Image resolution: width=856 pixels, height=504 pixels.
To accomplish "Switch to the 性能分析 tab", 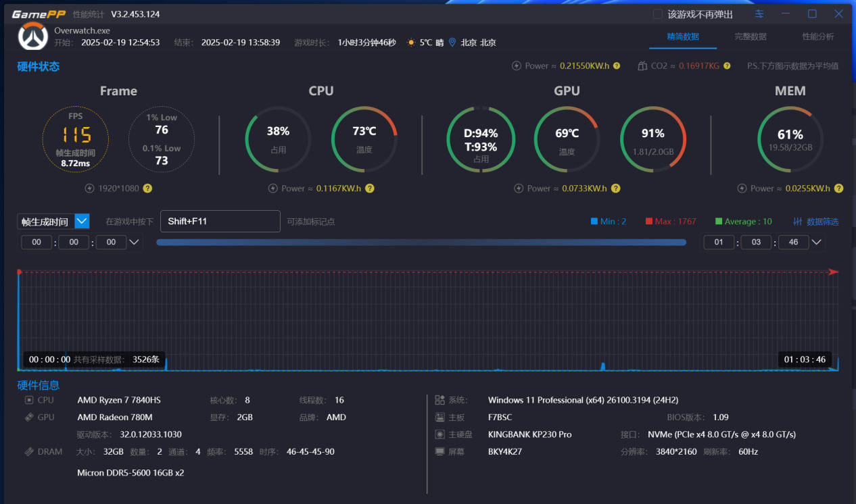I will coord(817,36).
